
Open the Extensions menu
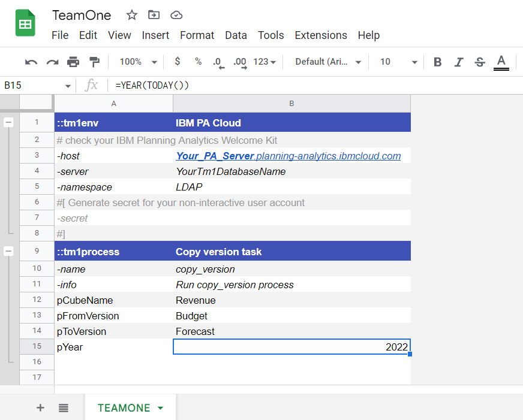(321, 35)
